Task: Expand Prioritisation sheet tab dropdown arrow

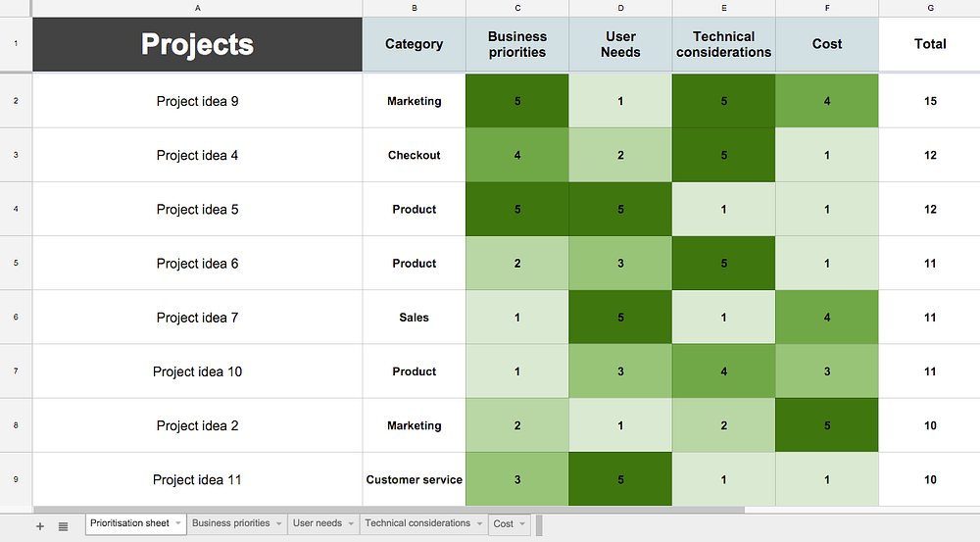Action: point(178,523)
